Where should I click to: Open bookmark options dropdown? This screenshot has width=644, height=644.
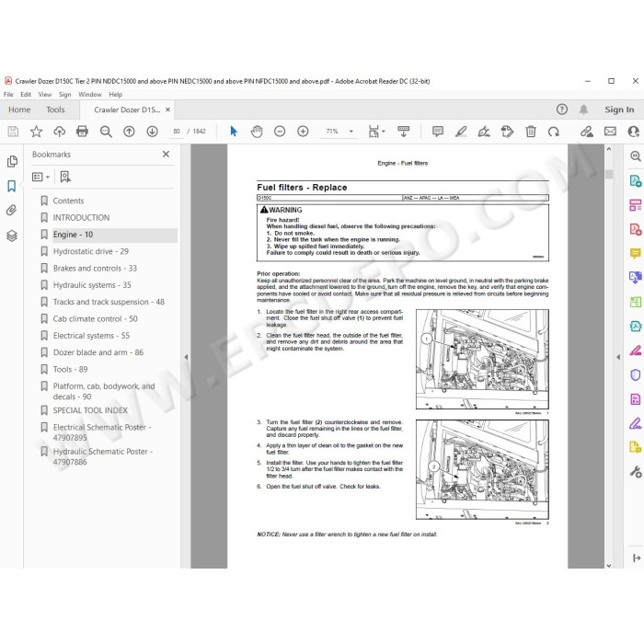point(40,177)
